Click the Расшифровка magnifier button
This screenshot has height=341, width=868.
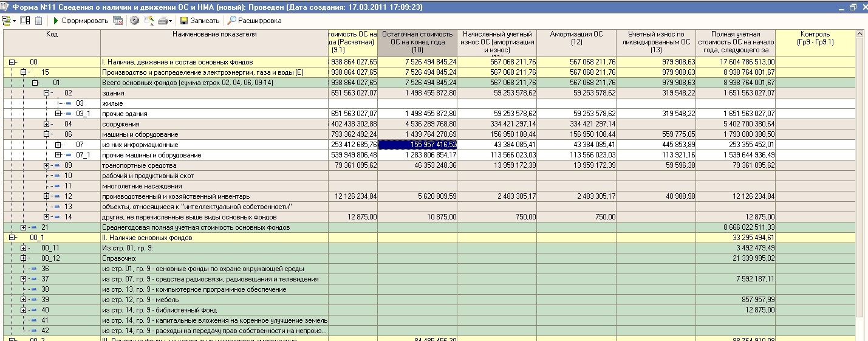coord(255,21)
